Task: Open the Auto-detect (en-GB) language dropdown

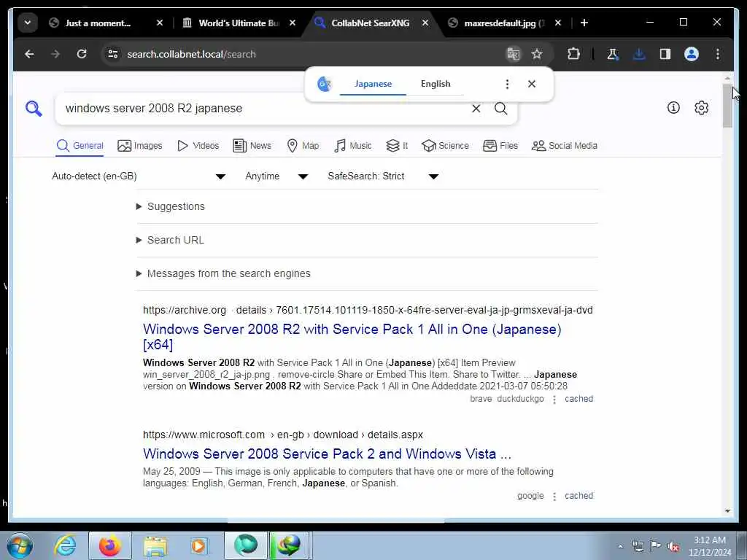Action: [x=139, y=176]
